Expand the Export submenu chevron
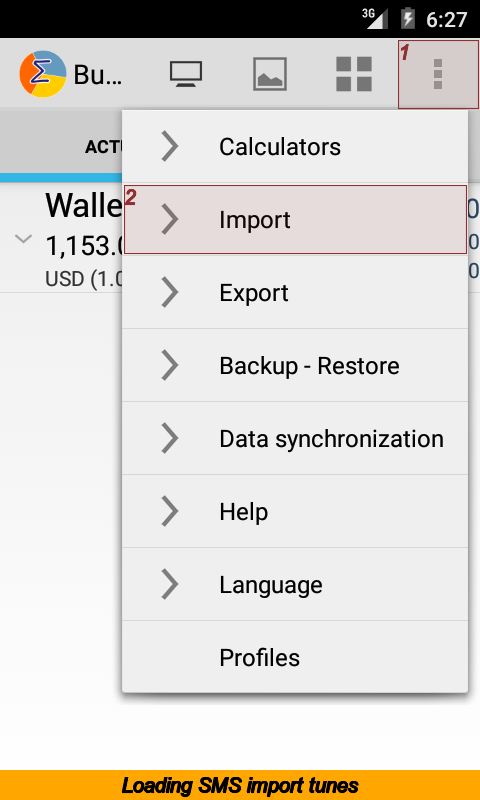The image size is (480, 800). 170,292
